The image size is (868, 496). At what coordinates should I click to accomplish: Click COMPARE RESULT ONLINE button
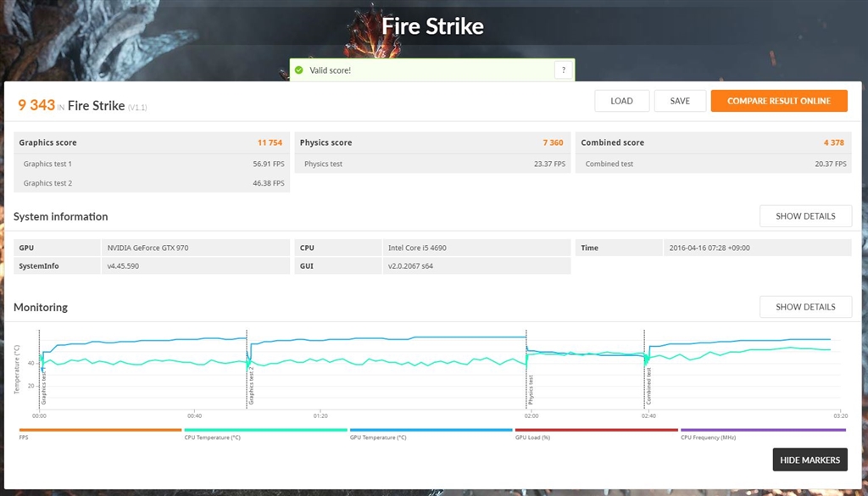point(779,101)
